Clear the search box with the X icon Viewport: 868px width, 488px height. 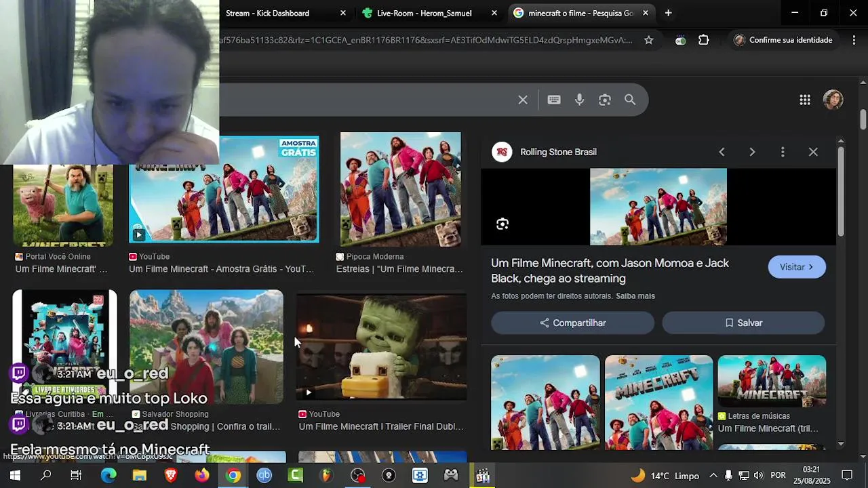(x=523, y=100)
